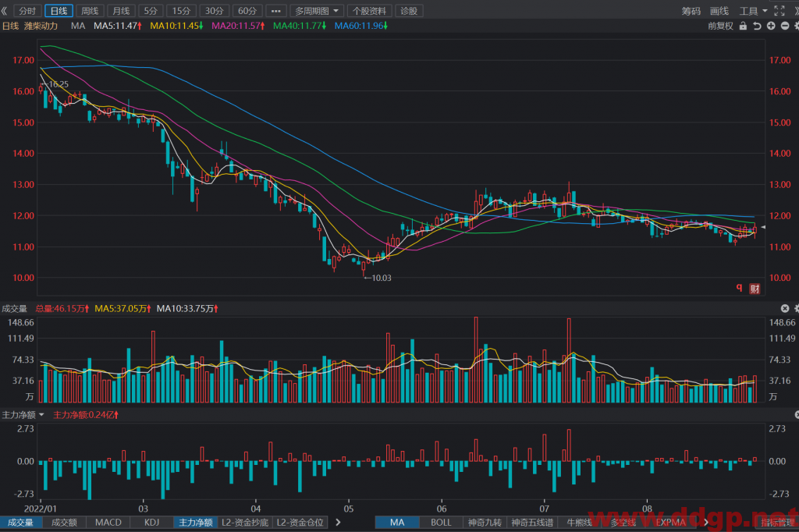
Task: Select the 神奇九转 indicator
Action: [485, 523]
